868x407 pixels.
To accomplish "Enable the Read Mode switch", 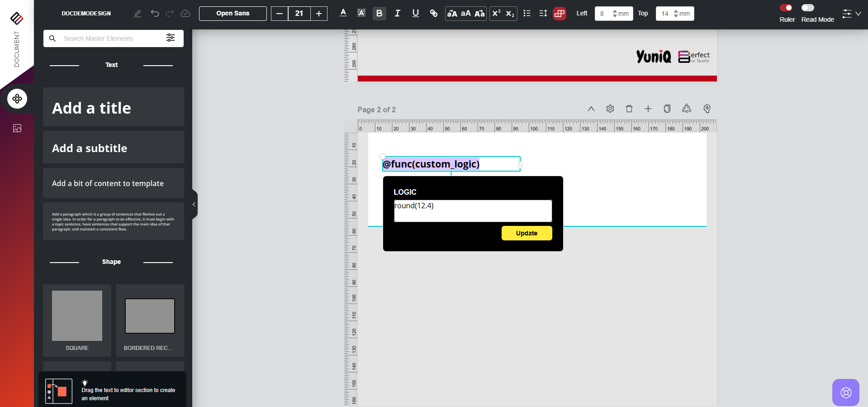I will [x=807, y=8].
